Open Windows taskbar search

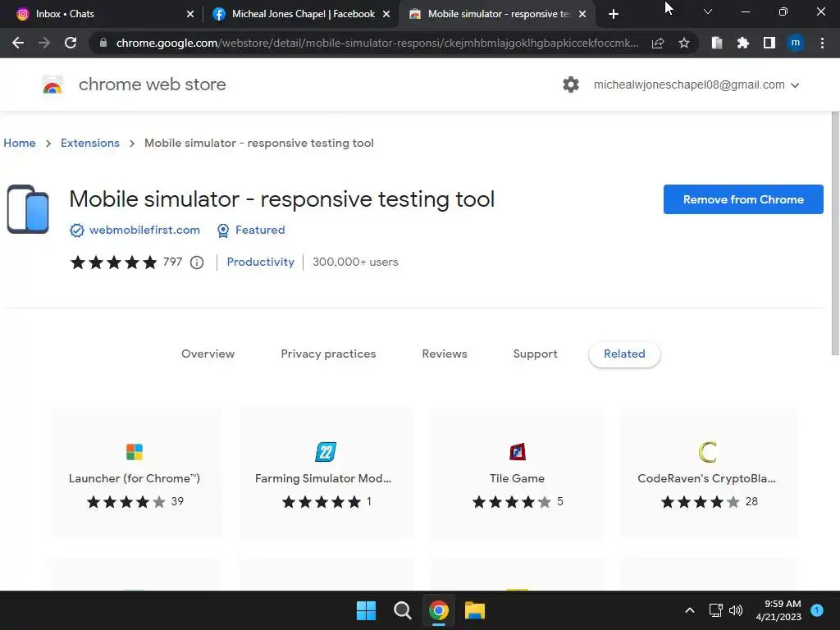(402, 610)
